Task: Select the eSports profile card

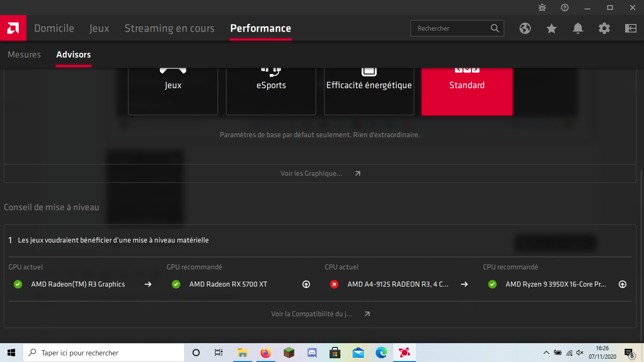Action: pyautogui.click(x=271, y=91)
